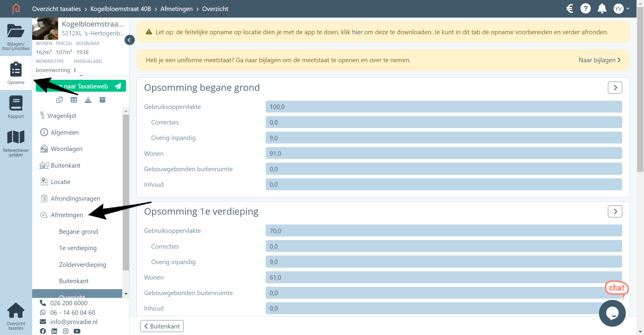Click the naar Taxatieweb send button
This screenshot has height=335, width=644.
81,86
